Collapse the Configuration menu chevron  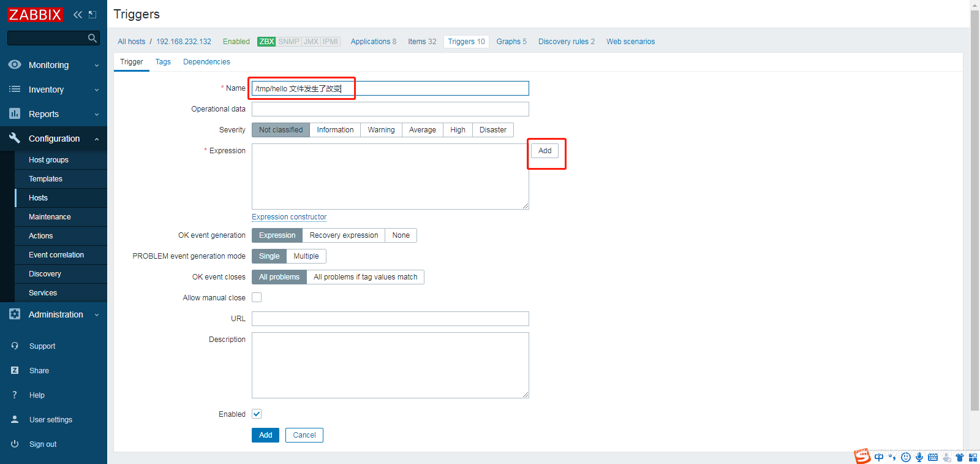(x=97, y=139)
